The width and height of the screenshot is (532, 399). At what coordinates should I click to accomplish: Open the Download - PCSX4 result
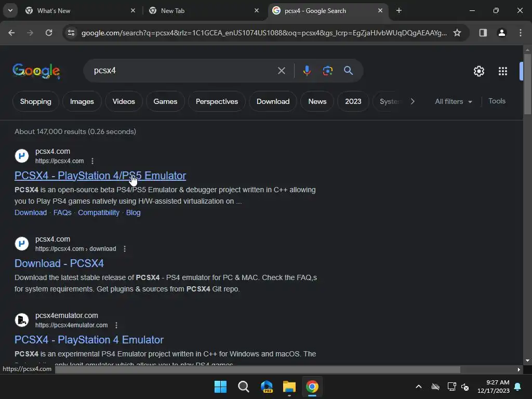pyautogui.click(x=59, y=263)
